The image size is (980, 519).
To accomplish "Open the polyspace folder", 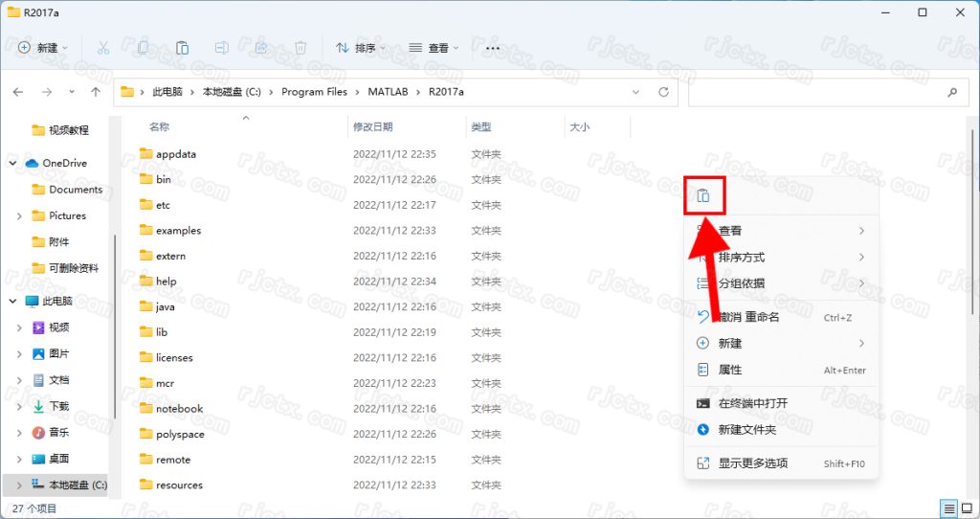I will click(x=181, y=434).
